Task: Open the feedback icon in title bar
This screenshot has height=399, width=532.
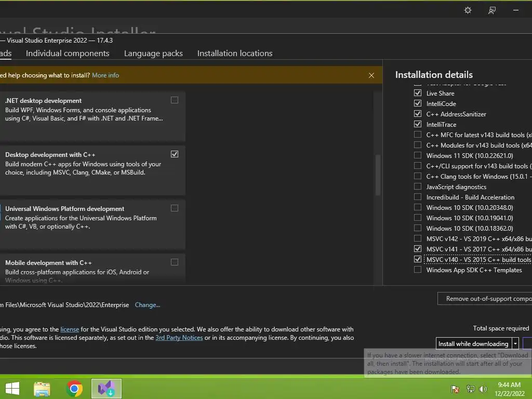Action: (x=492, y=10)
